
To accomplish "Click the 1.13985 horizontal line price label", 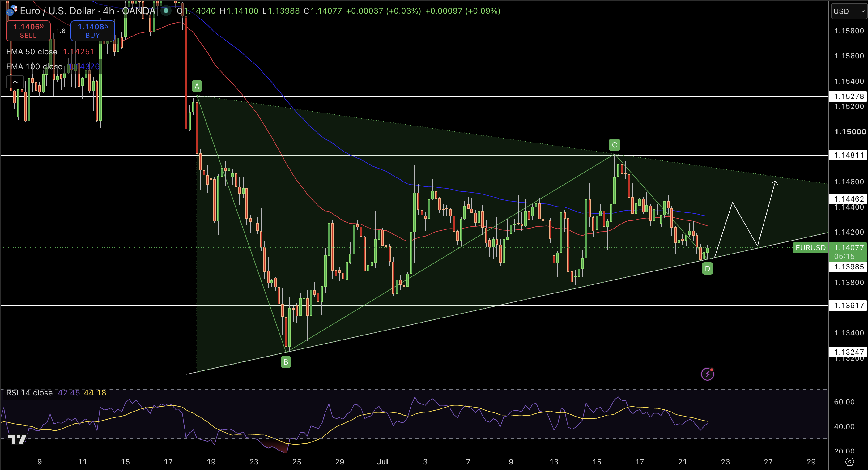I will [x=849, y=267].
